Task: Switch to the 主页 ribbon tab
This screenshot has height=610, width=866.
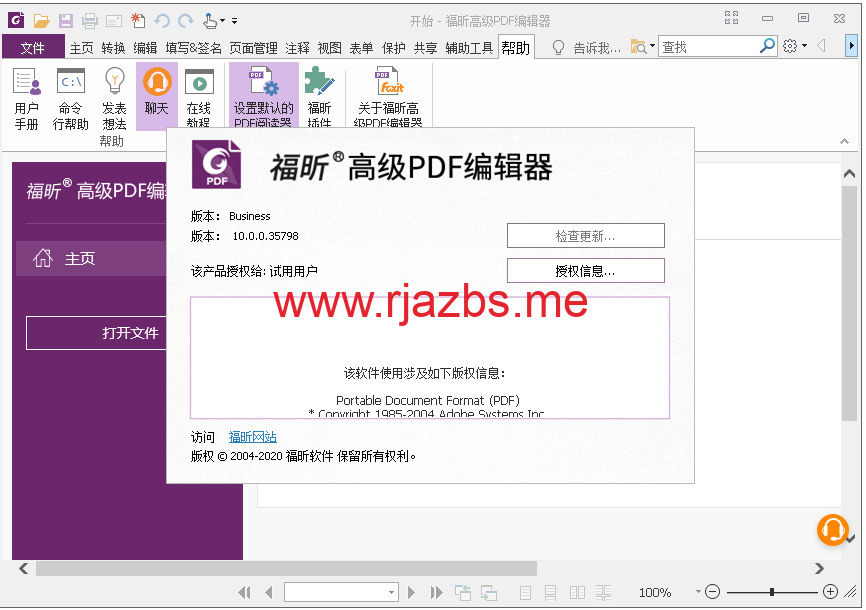Action: pos(81,48)
